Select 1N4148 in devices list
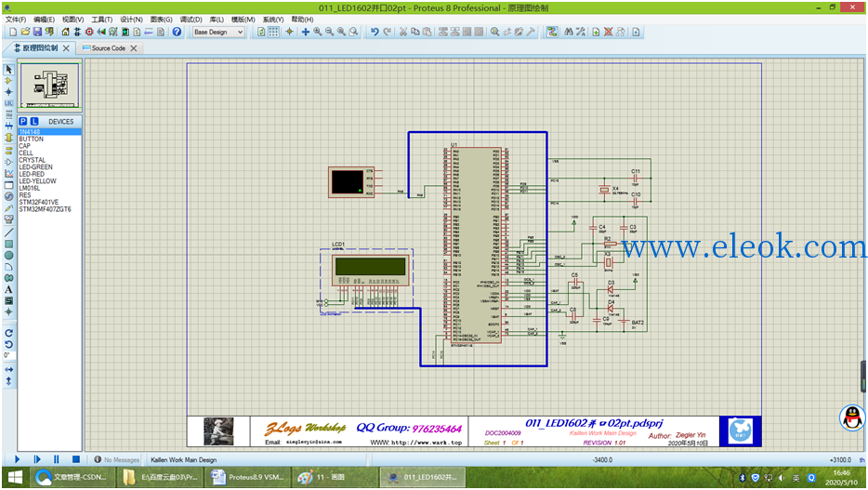868x490 pixels. pos(49,132)
